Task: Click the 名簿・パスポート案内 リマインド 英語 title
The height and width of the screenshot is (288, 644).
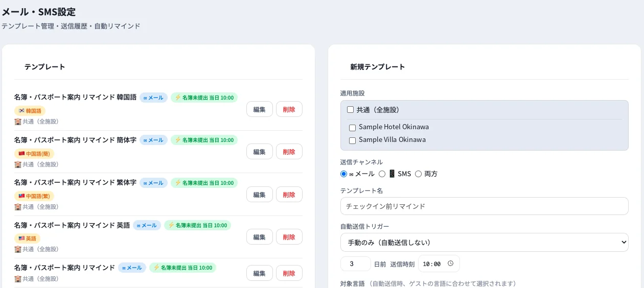Action: pos(72,225)
